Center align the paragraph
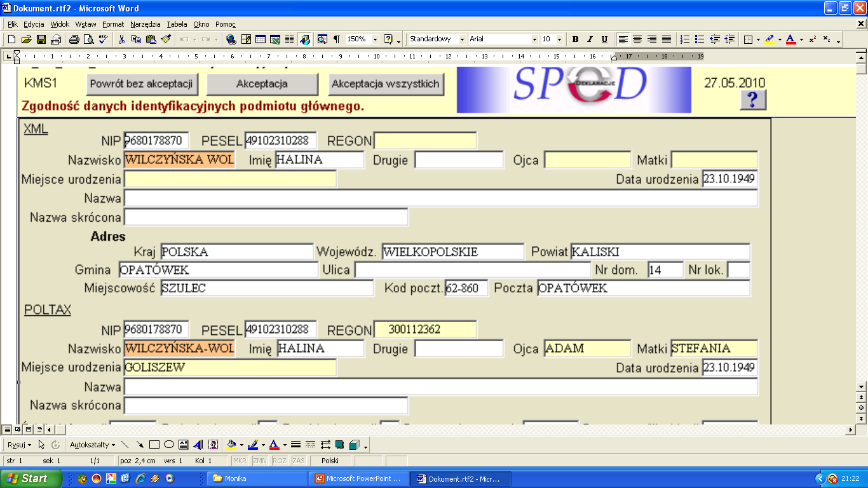Viewport: 868px width, 488px height. point(637,39)
